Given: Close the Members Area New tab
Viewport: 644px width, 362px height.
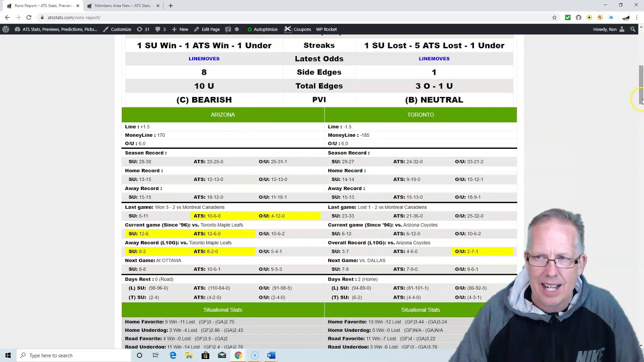Looking at the screenshot, I should pos(157,6).
